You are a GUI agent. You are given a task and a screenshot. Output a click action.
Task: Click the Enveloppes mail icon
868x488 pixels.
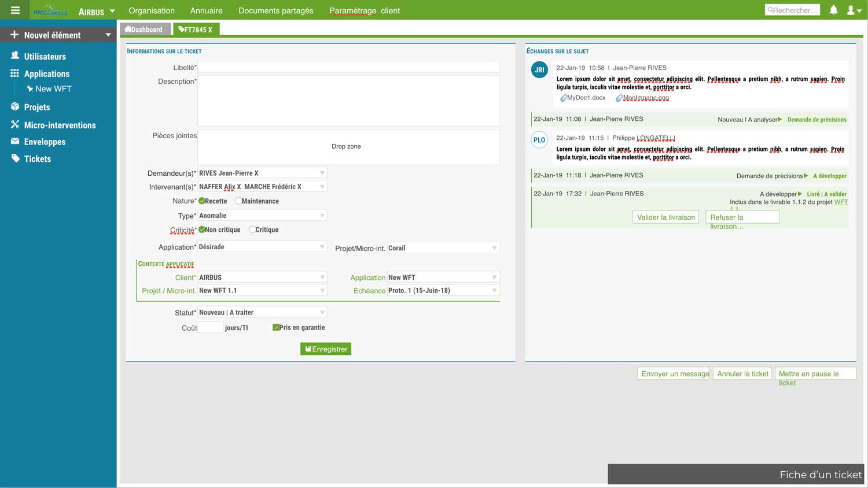pyautogui.click(x=15, y=142)
